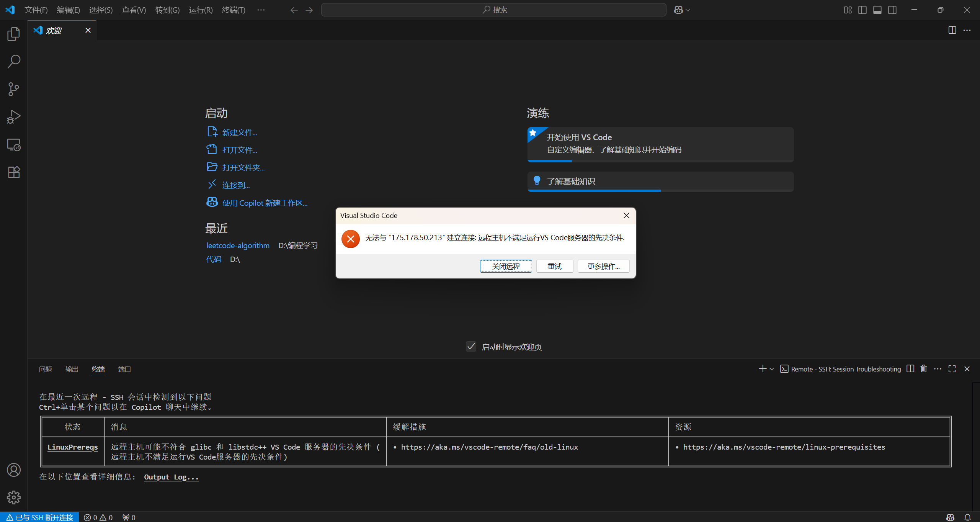The height and width of the screenshot is (522, 980).
Task: Open the Copilot chat icon in title bar
Action: pyautogui.click(x=678, y=10)
